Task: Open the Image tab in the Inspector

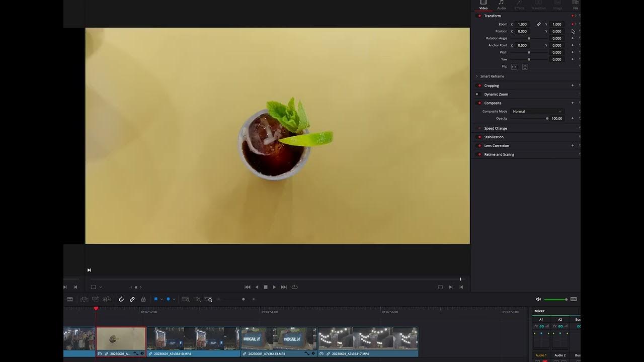Action: (557, 5)
